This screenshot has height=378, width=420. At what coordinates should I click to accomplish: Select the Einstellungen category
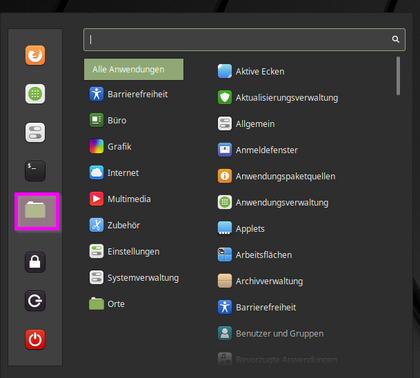coord(134,251)
